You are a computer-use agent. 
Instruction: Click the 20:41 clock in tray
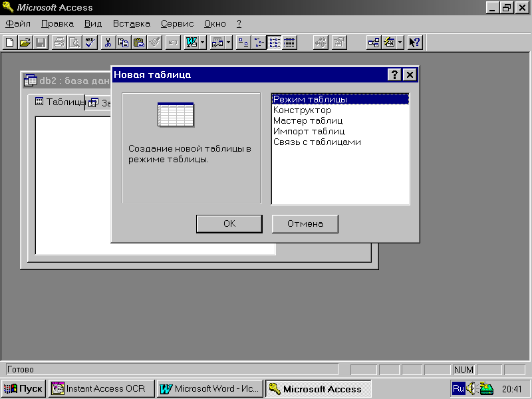pyautogui.click(x=511, y=389)
